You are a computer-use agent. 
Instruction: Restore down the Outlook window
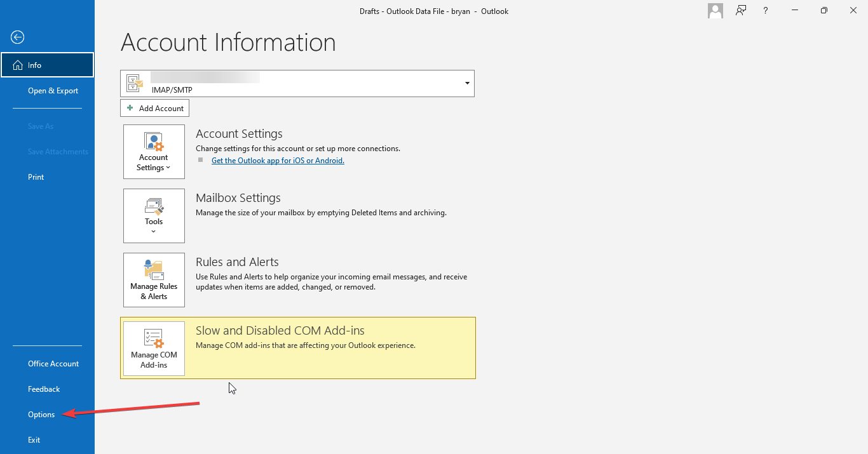point(824,11)
